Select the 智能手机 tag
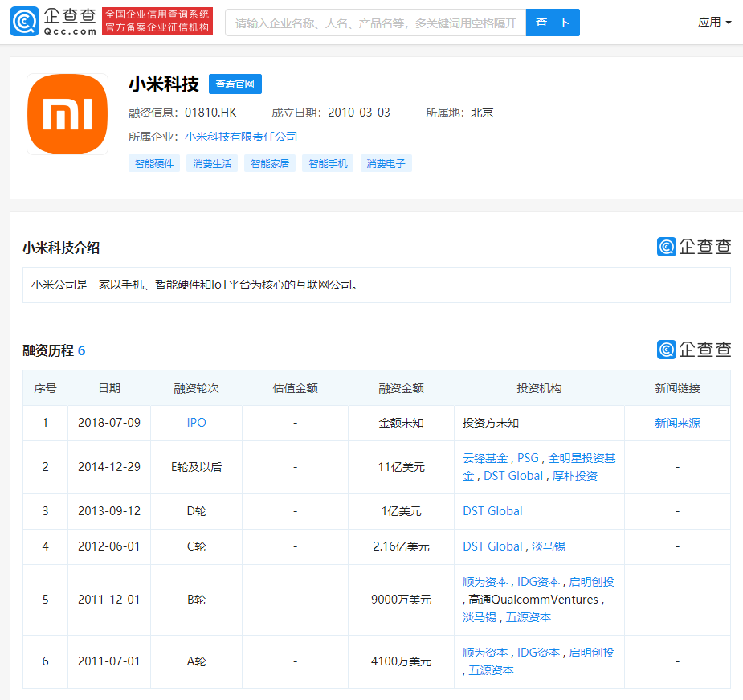The width and height of the screenshot is (743, 700). 329,164
